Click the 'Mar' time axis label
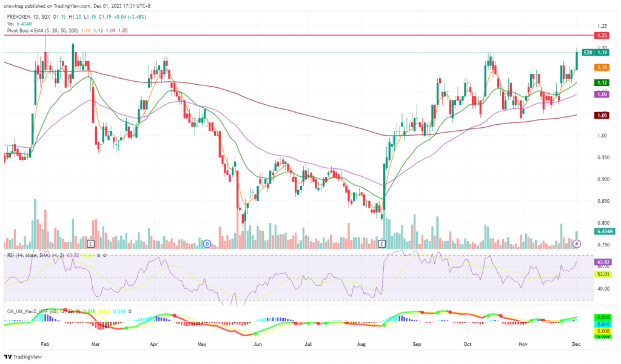The image size is (621, 364). (95, 344)
